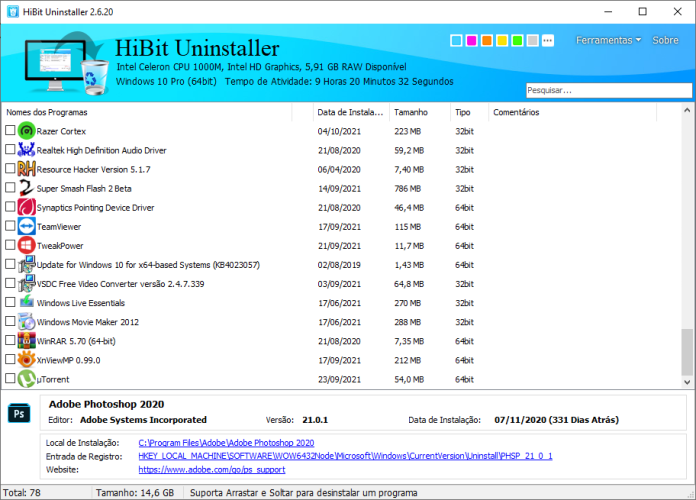The height and width of the screenshot is (500, 696).
Task: Click the scrollbar down arrow
Action: (687, 382)
